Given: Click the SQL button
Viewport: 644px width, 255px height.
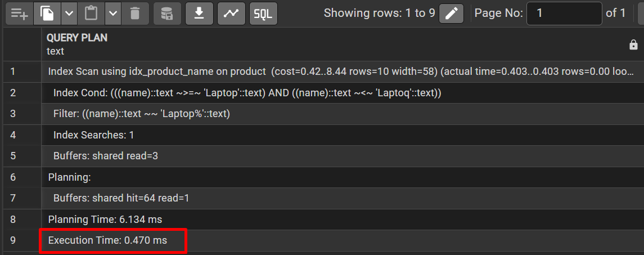Looking at the screenshot, I should 263,13.
